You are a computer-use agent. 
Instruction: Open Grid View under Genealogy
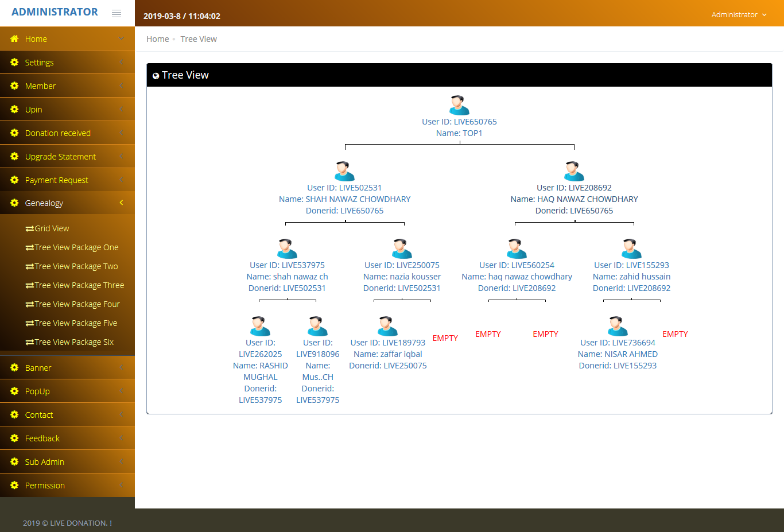(47, 228)
